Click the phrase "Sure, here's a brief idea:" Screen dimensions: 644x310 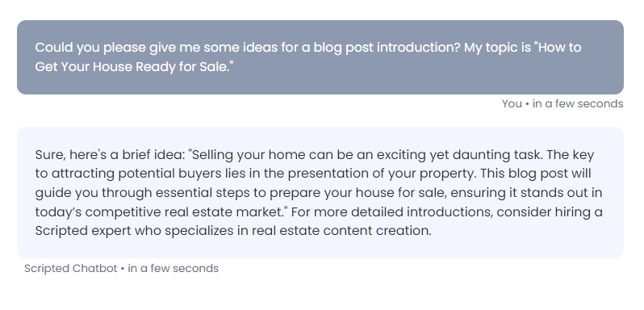pos(111,155)
